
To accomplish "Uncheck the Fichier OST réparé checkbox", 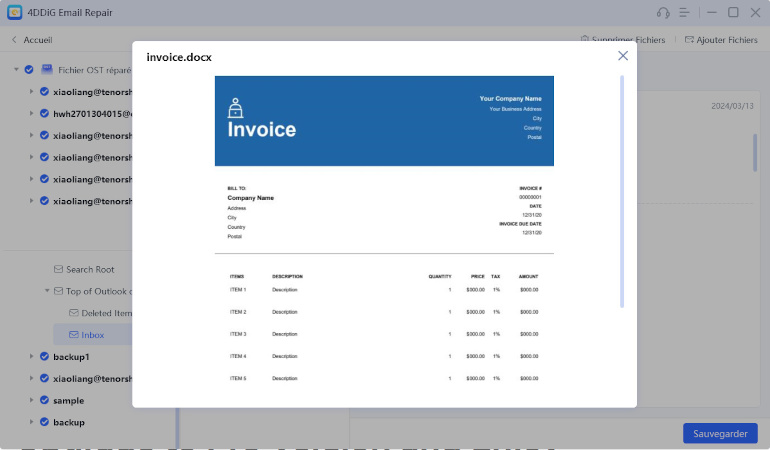I will 29,70.
